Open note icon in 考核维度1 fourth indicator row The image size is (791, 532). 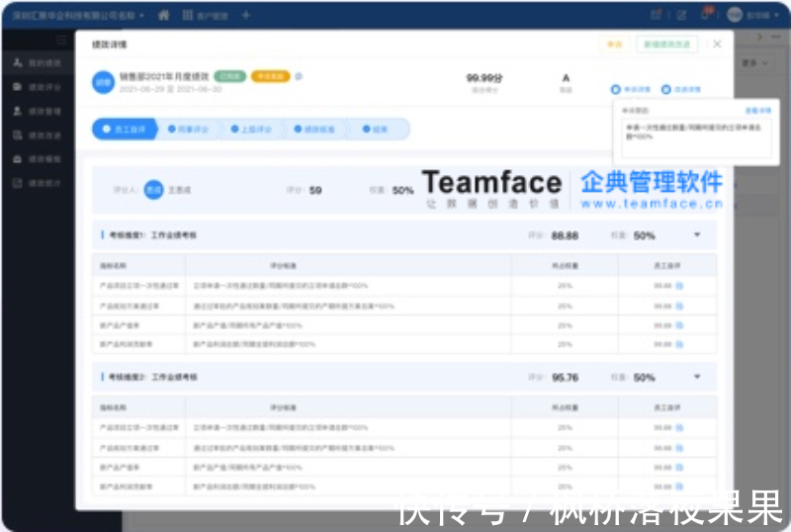point(679,344)
